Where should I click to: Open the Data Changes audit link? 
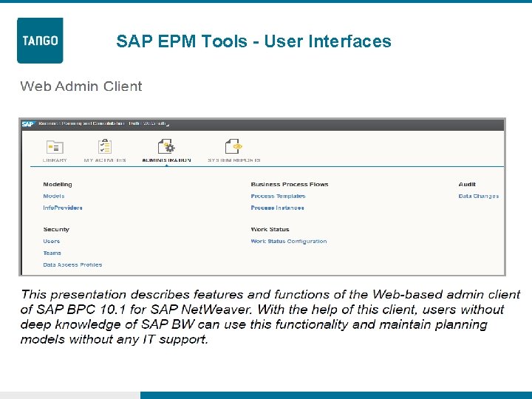coord(478,196)
